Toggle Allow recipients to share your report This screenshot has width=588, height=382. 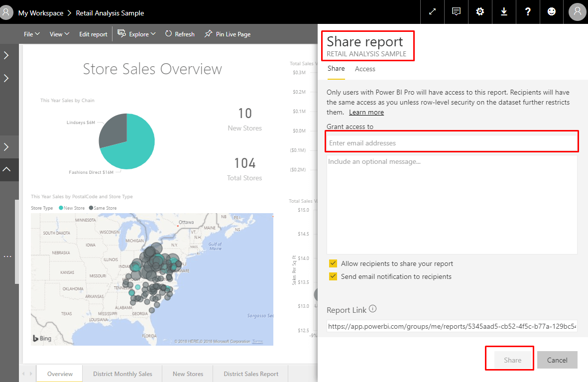point(333,263)
